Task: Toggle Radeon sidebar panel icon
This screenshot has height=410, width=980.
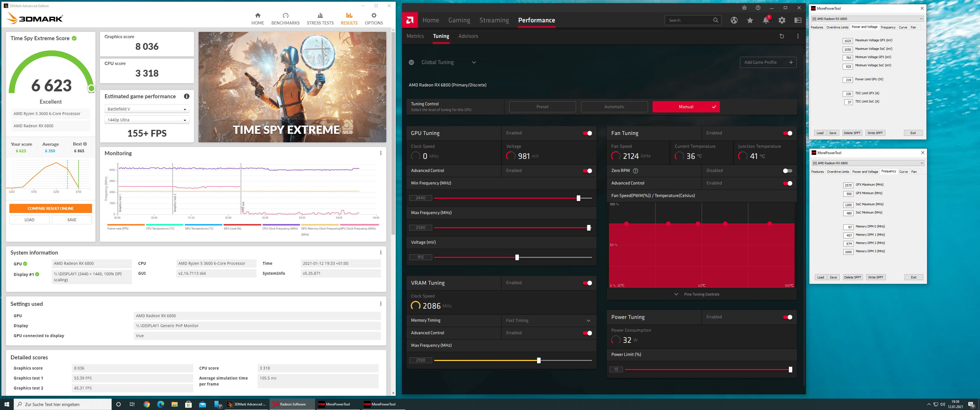Action: pos(798,20)
